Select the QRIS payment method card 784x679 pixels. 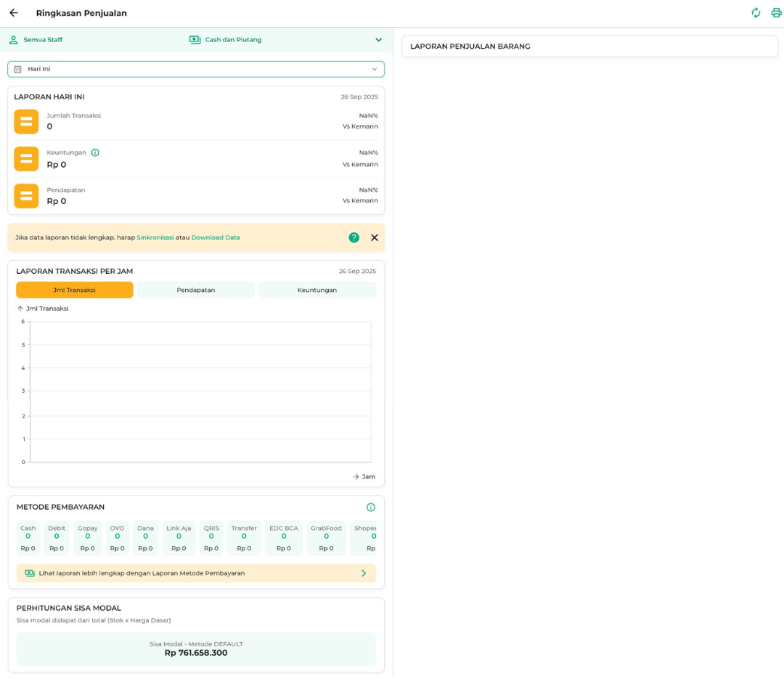(211, 538)
